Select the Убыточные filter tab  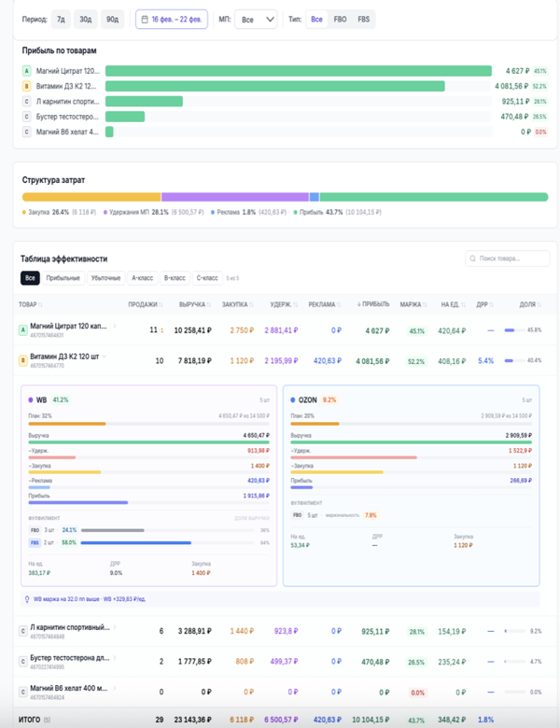[105, 278]
